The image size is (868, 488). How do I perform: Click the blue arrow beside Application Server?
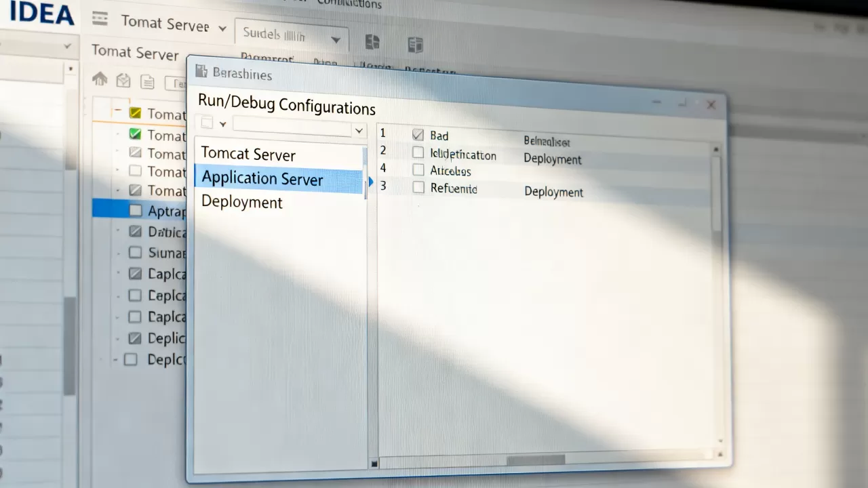(371, 182)
